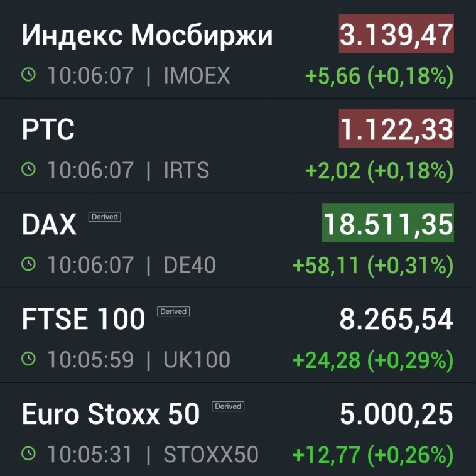This screenshot has width=476, height=476.
Task: Select the Euro Stoxx 50 index
Action: pos(111,414)
